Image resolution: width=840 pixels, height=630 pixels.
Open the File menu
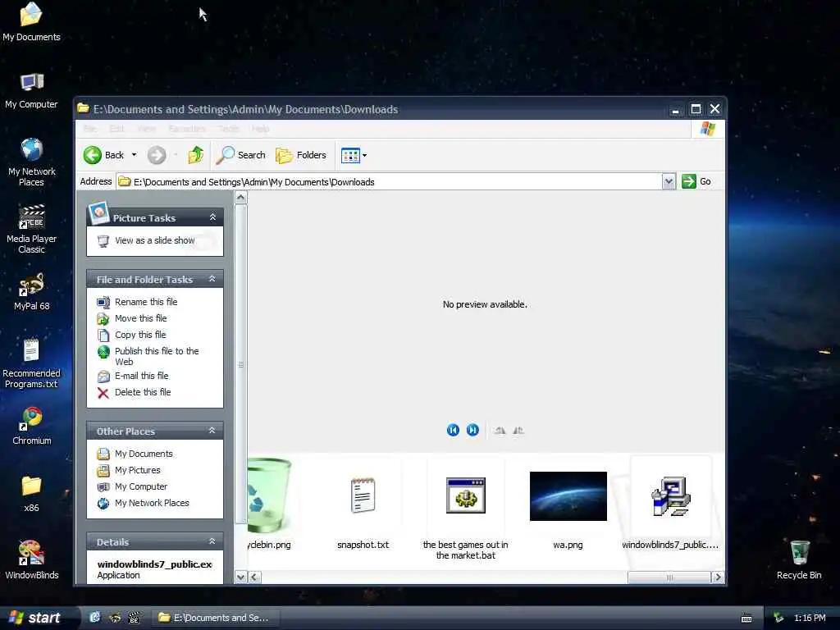(x=90, y=129)
